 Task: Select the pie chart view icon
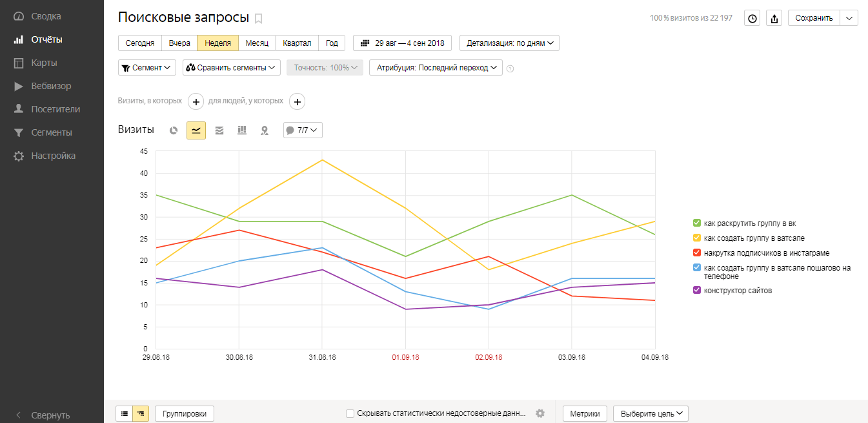pyautogui.click(x=174, y=130)
